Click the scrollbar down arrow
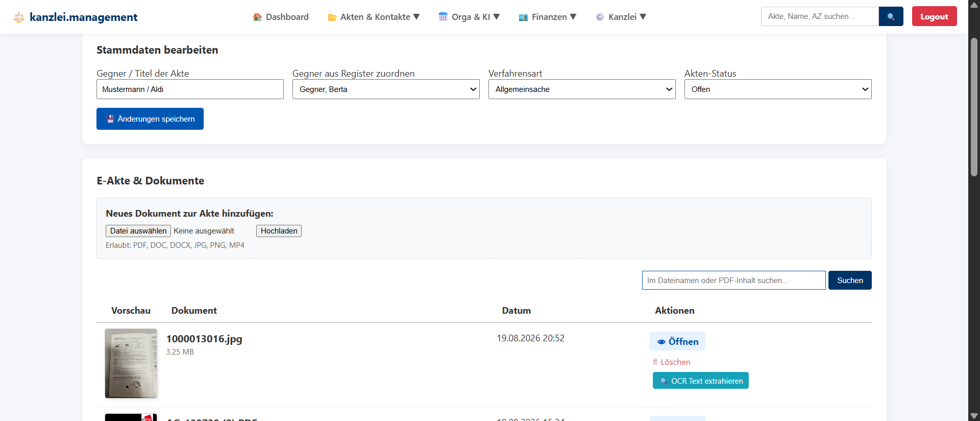Image resolution: width=980 pixels, height=421 pixels. pyautogui.click(x=974, y=416)
